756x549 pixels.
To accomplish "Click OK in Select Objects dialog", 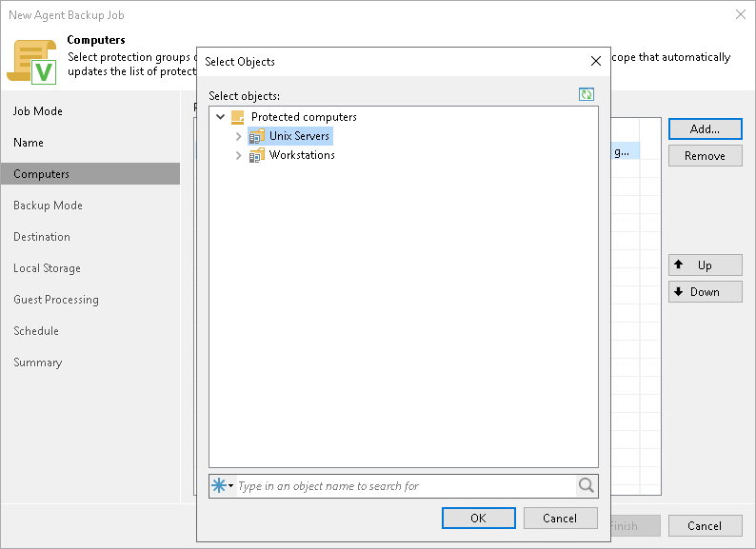I will pyautogui.click(x=478, y=518).
